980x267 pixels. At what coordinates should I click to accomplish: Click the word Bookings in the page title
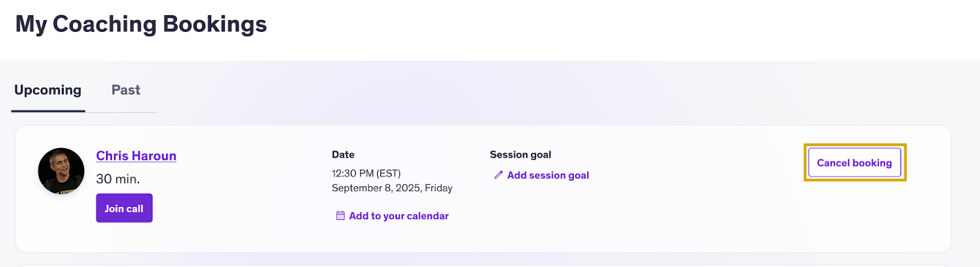pos(215,24)
